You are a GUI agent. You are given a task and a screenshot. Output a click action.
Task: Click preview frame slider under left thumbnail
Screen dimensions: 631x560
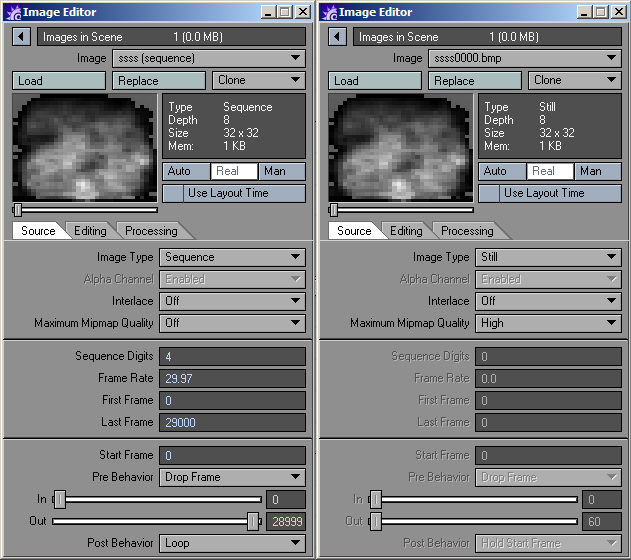pyautogui.click(x=85, y=210)
